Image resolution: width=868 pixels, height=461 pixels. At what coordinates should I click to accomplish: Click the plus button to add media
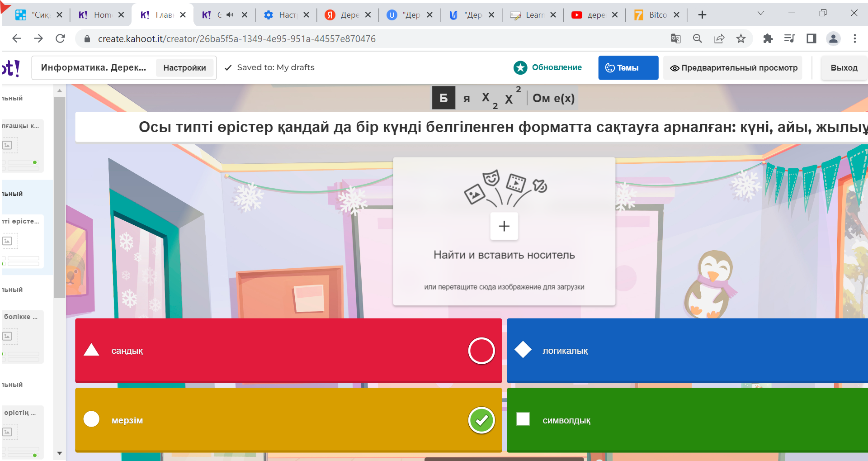point(504,226)
